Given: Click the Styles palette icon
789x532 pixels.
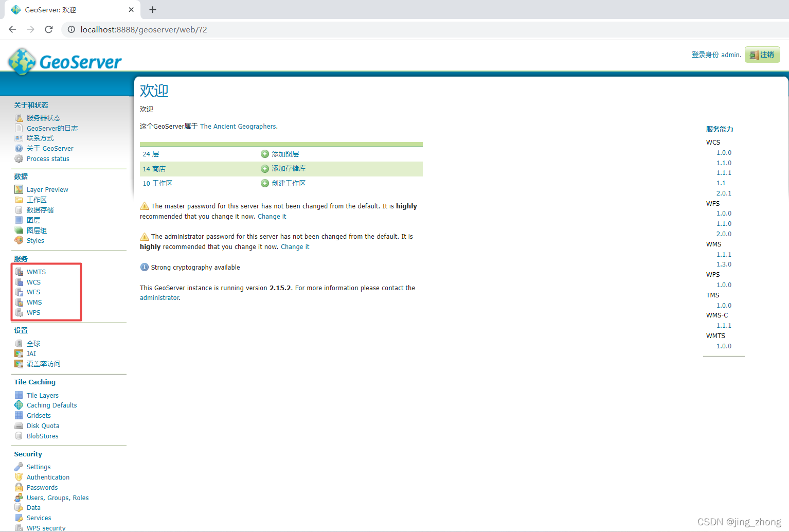Looking at the screenshot, I should point(19,240).
